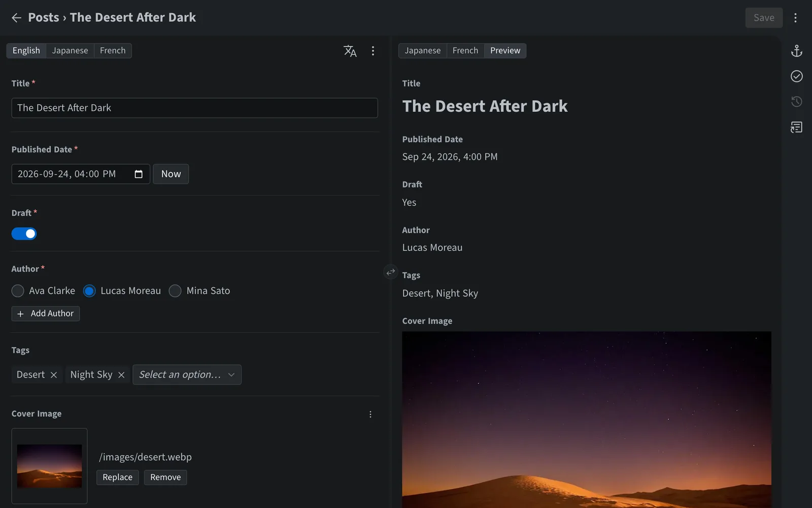This screenshot has height=508, width=812.
Task: Open French tab in right pane
Action: 465,51
